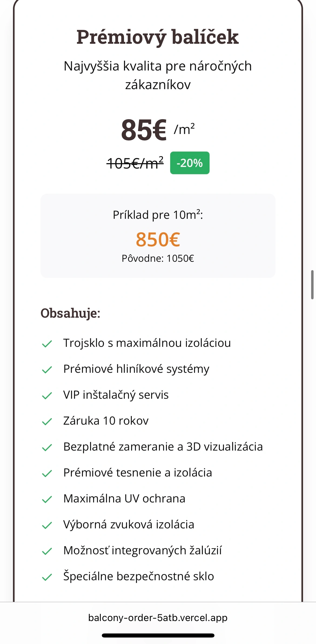Image resolution: width=316 pixels, height=644 pixels.
Task: Tap checkmark beside Možnosť integrovaných žalúzií
Action: [47, 551]
